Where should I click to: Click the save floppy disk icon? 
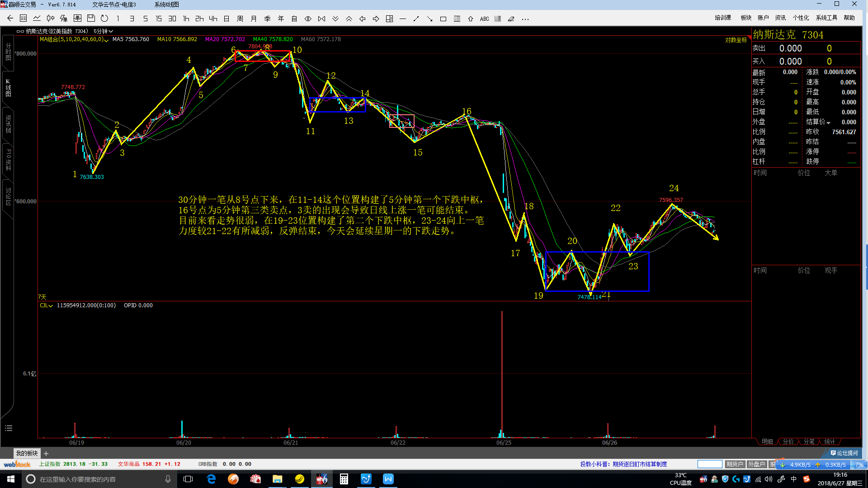point(91,19)
